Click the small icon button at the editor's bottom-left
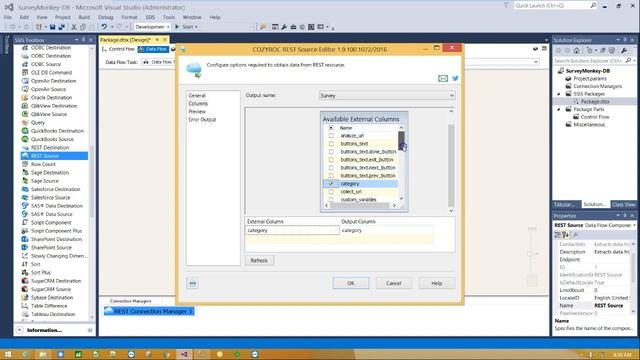The image size is (640, 360). tap(193, 283)
